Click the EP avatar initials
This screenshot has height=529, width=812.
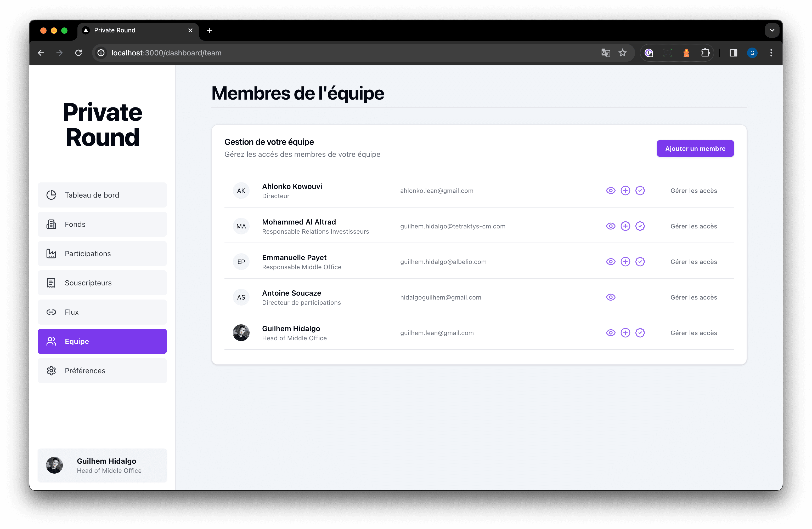(x=241, y=262)
